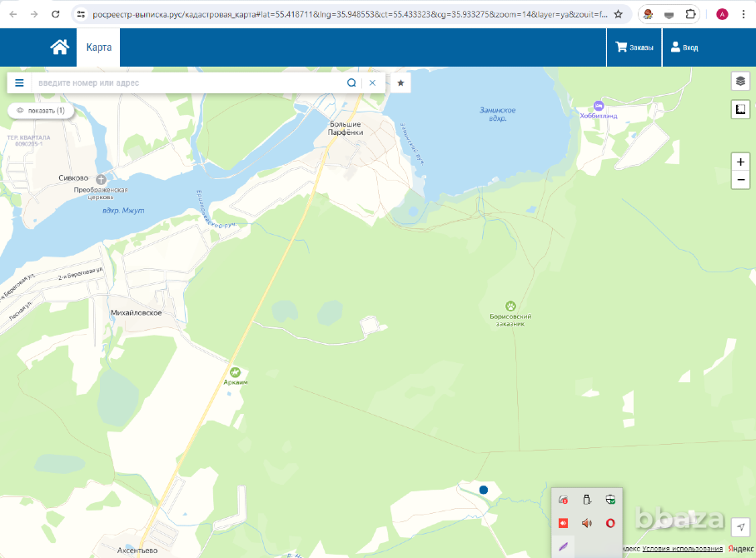This screenshot has height=558, width=756.
Task: Click the geolocation arrow button
Action: 740,527
